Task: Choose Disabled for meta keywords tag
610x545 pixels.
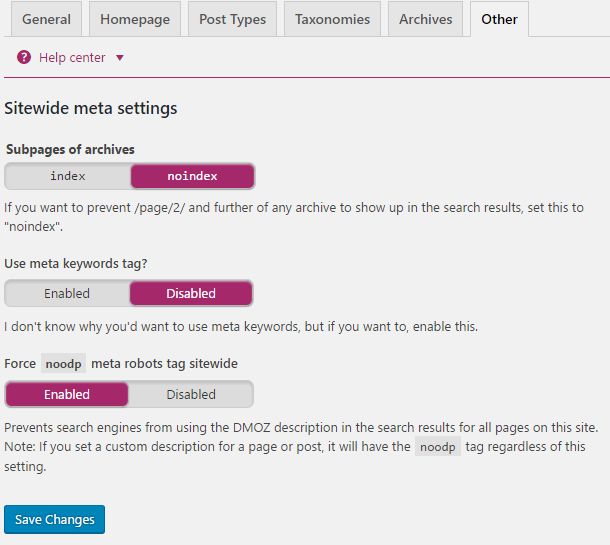Action: 191,293
